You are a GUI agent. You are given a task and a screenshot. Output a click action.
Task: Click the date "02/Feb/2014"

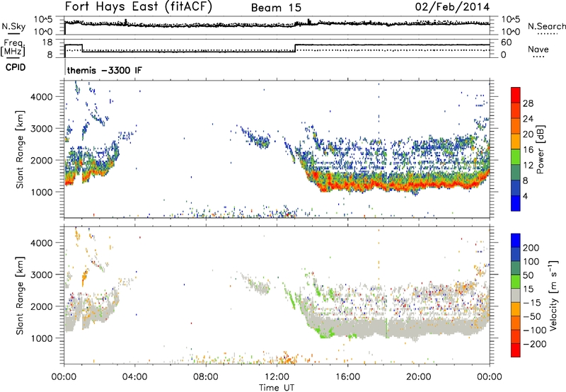point(452,7)
